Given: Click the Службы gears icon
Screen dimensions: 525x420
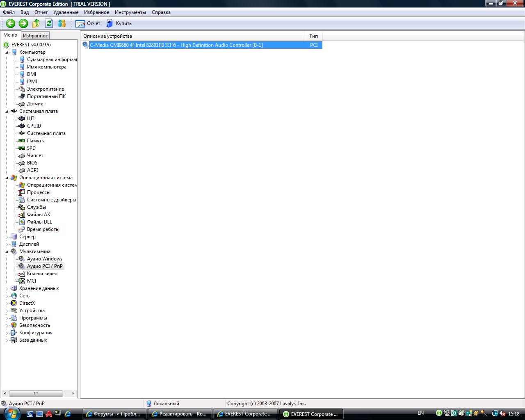Looking at the screenshot, I should tap(22, 207).
